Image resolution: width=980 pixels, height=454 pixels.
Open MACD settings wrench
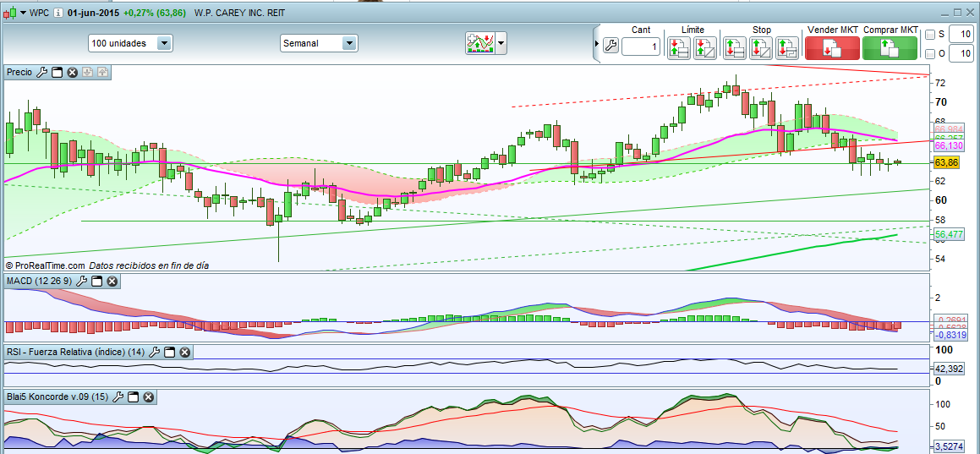(x=81, y=282)
